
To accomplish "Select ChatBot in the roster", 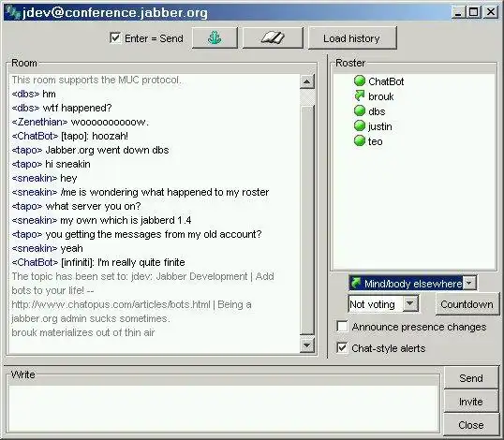I will [386, 81].
